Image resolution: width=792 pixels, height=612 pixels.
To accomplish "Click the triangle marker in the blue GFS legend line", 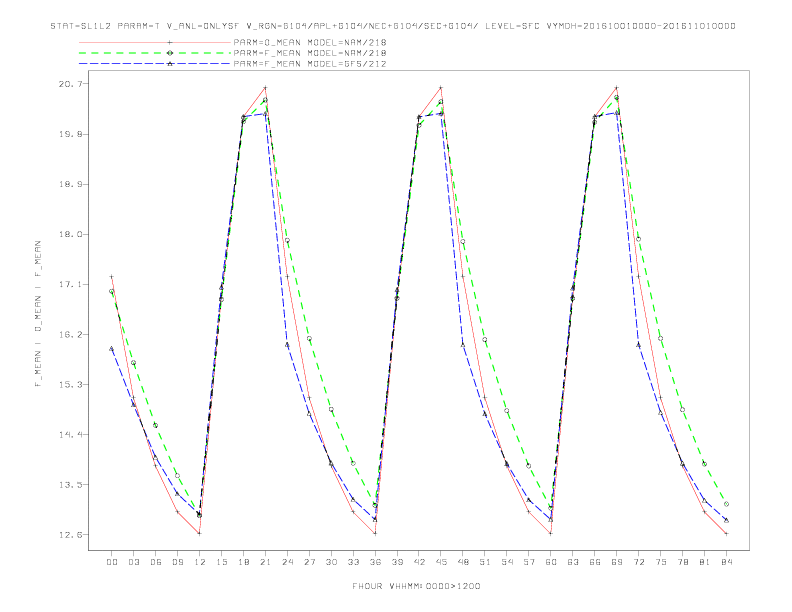I will click(170, 64).
